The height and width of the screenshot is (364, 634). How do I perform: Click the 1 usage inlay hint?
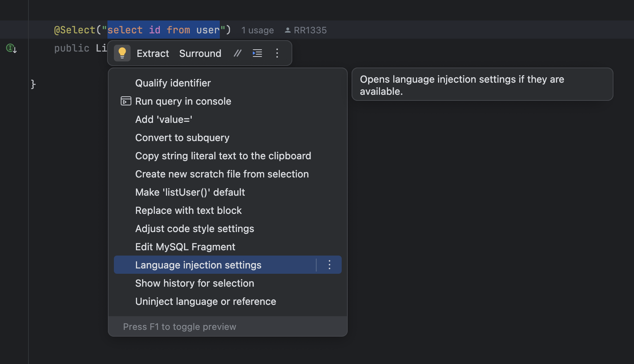point(257,30)
